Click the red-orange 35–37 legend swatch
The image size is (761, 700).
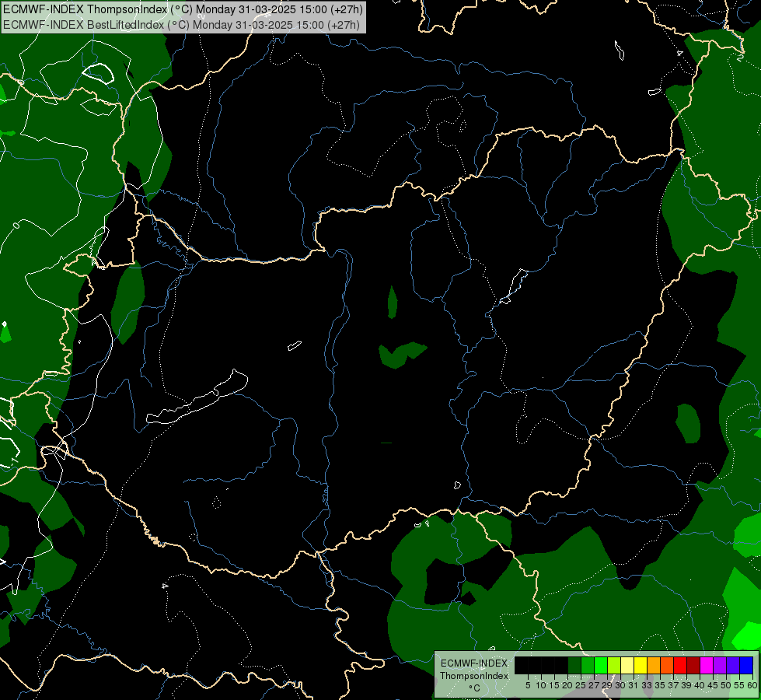pos(667,666)
